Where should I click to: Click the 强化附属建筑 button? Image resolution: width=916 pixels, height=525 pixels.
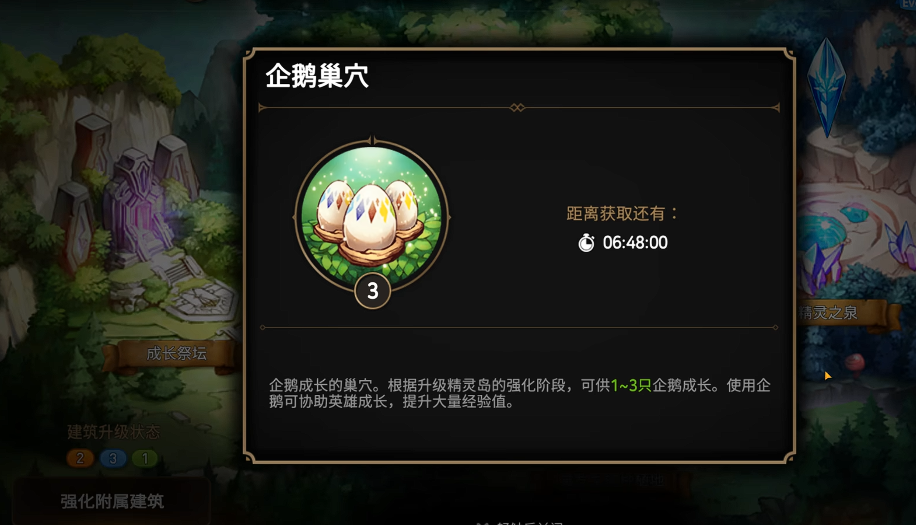112,501
